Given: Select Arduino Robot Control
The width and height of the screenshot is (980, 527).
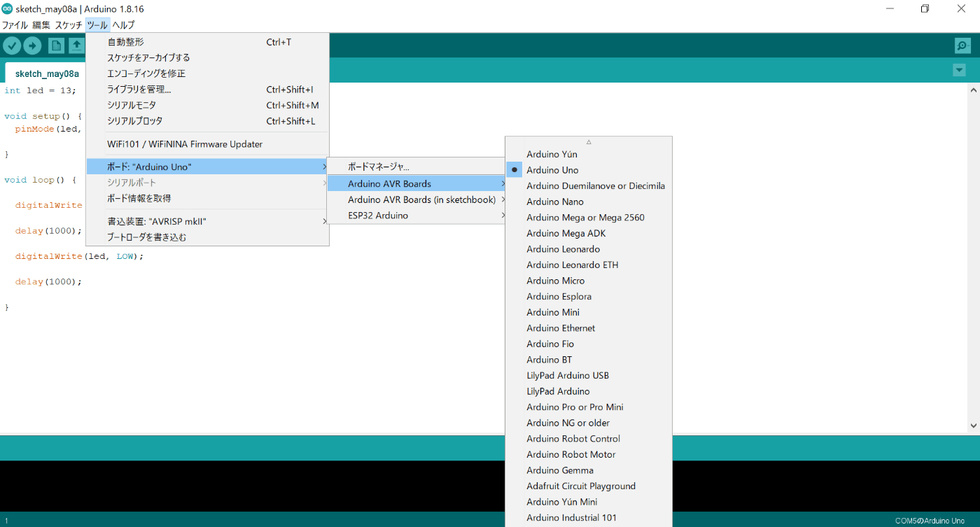Looking at the screenshot, I should pyautogui.click(x=589, y=439).
